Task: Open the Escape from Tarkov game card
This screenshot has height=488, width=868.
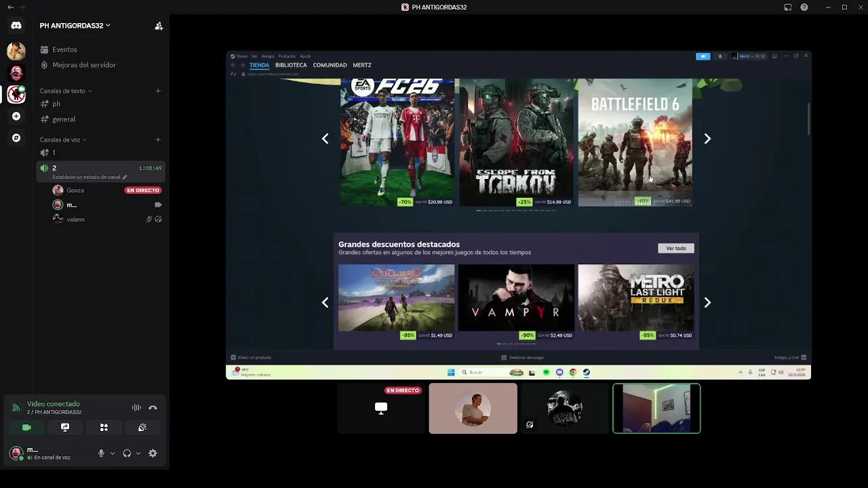Action: 516,142
